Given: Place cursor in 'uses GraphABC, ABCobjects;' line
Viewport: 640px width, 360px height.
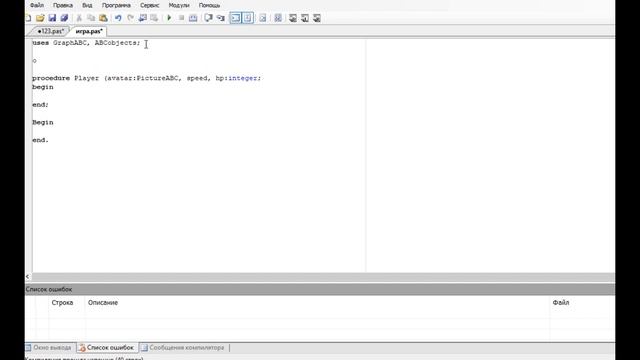Looking at the screenshot, I should [x=86, y=43].
